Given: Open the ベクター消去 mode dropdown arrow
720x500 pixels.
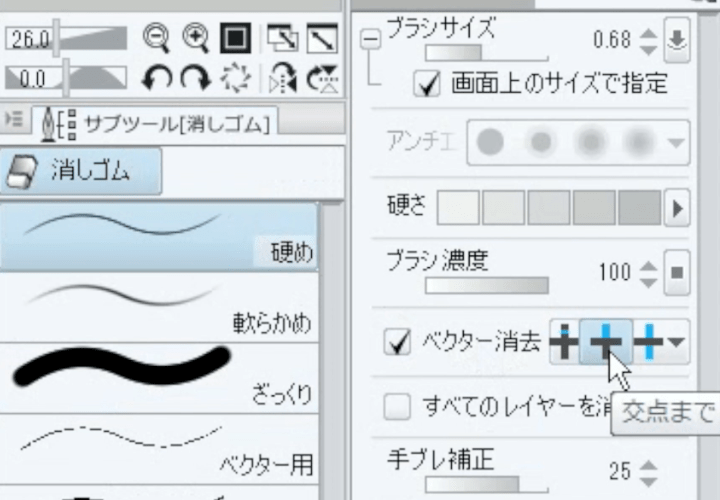Looking at the screenshot, I should 677,342.
